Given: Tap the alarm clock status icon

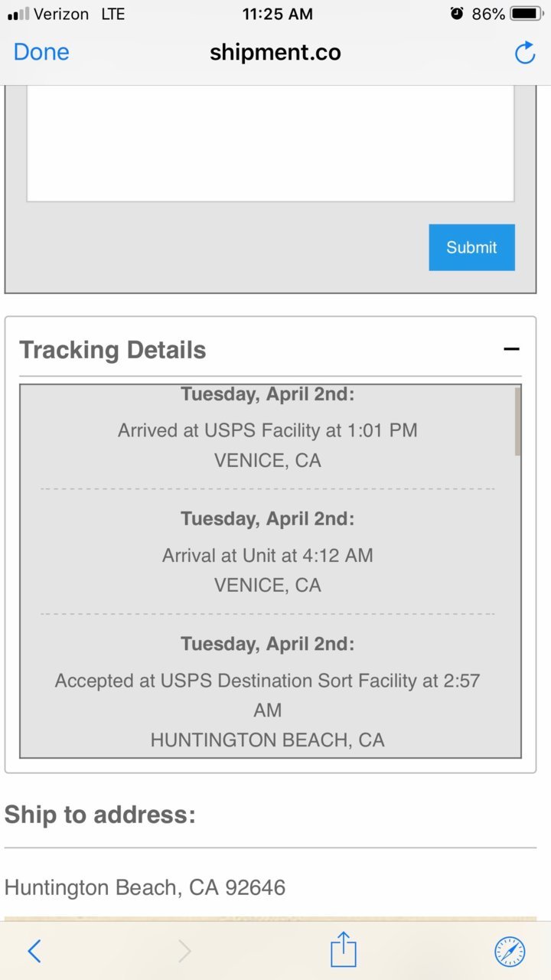Looking at the screenshot, I should click(x=457, y=13).
